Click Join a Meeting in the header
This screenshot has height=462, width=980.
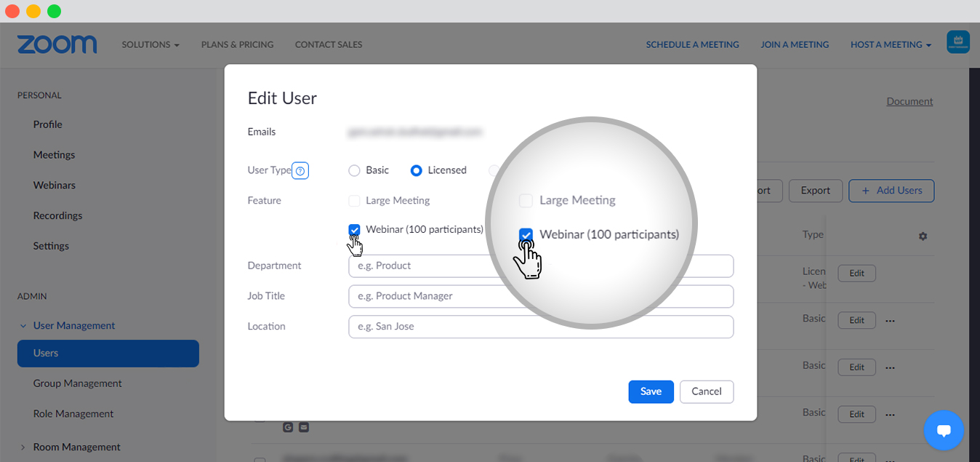(795, 44)
